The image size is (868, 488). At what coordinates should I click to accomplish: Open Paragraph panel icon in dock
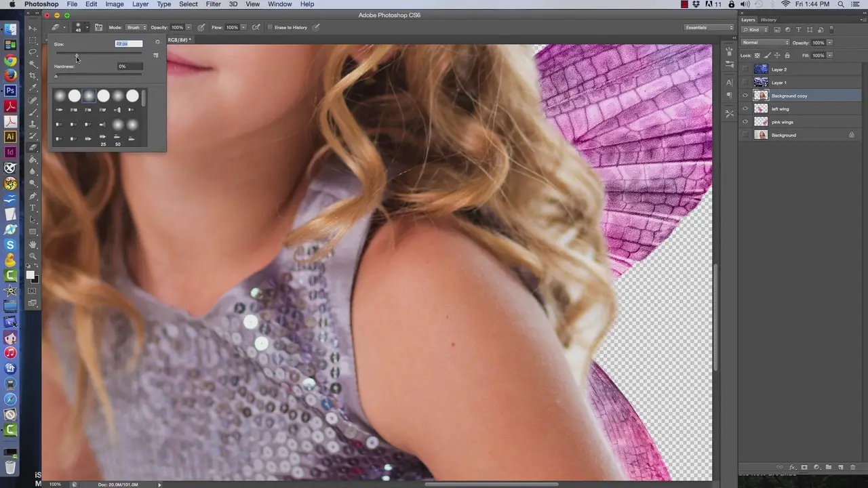(729, 95)
